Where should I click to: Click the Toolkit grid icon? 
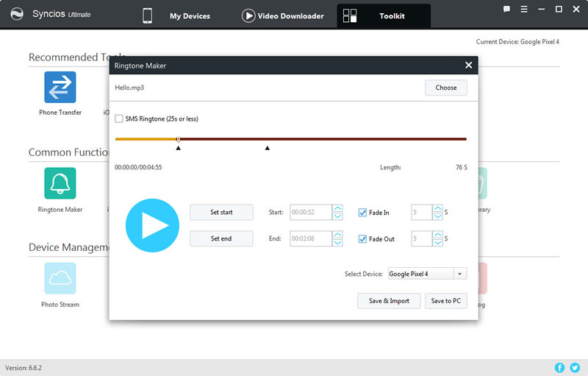pyautogui.click(x=350, y=15)
